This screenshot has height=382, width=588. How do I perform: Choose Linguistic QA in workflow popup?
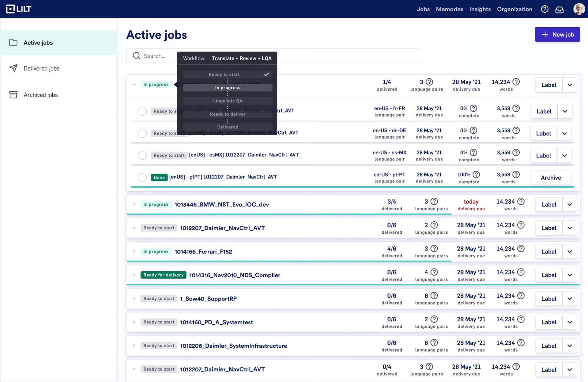point(228,101)
